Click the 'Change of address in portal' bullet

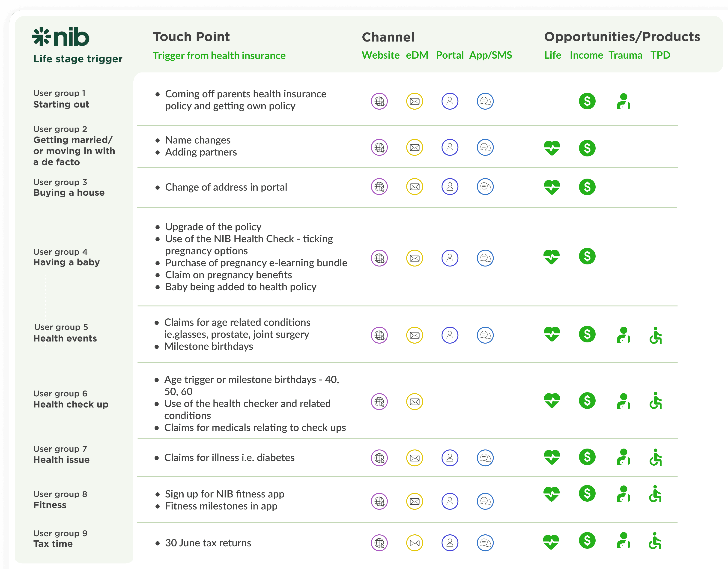[x=226, y=187]
